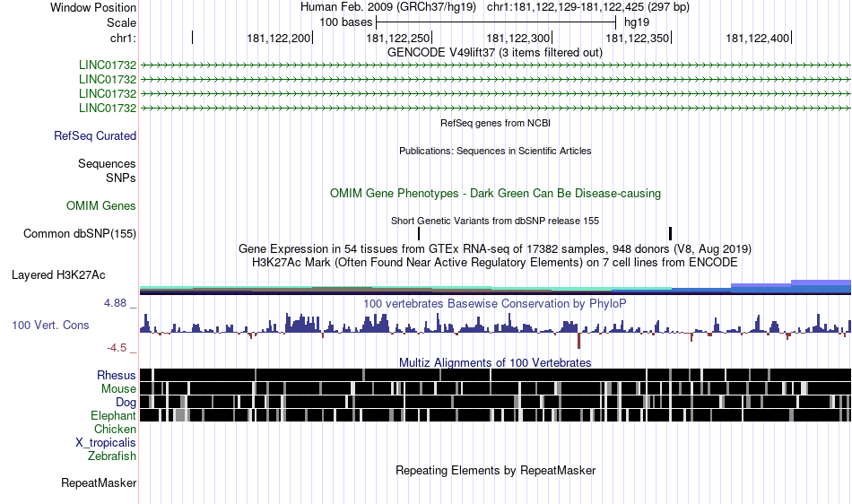Open GTEx Gene Expression track title
Viewport: 852px width, 504px height.
pyautogui.click(x=495, y=249)
